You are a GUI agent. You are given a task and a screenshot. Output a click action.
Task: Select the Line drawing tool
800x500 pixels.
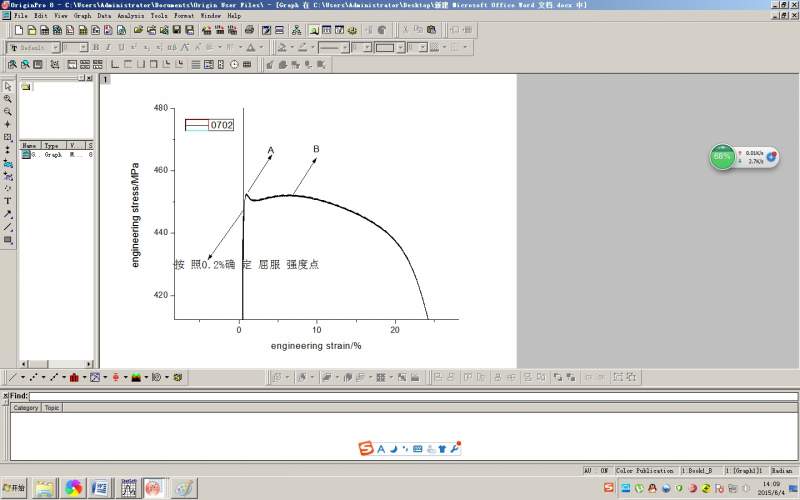coord(8,227)
